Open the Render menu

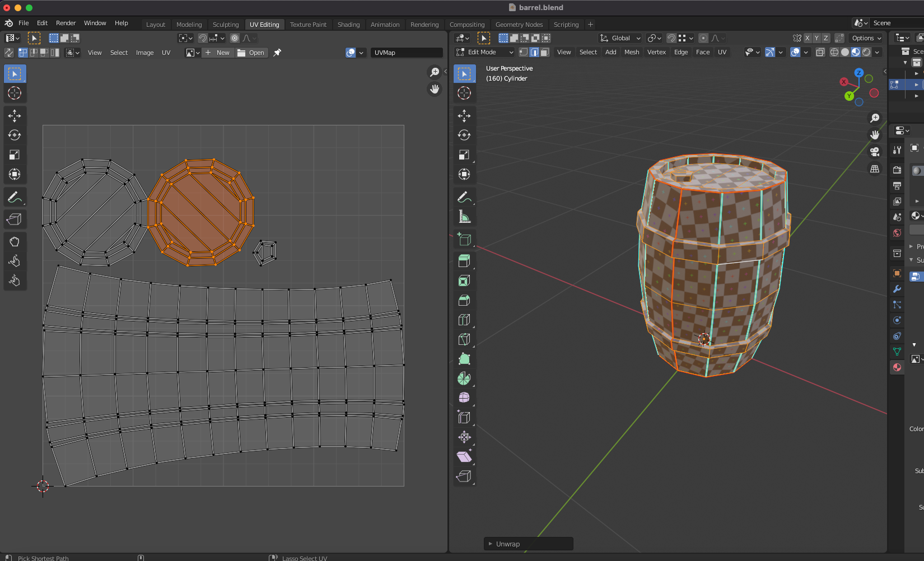[x=66, y=23]
